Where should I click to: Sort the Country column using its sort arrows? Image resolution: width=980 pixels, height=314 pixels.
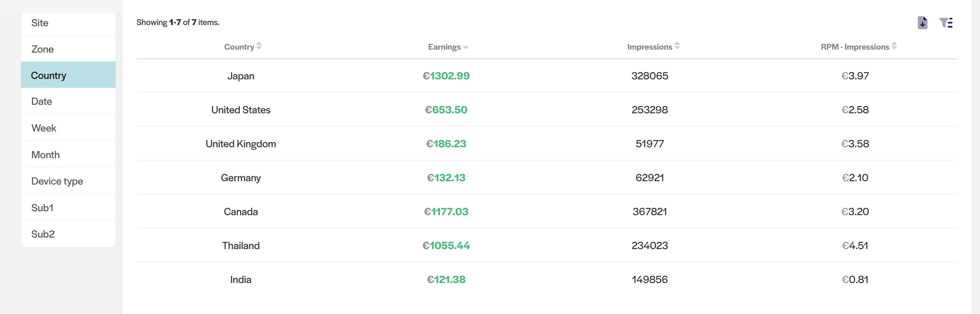point(259,47)
